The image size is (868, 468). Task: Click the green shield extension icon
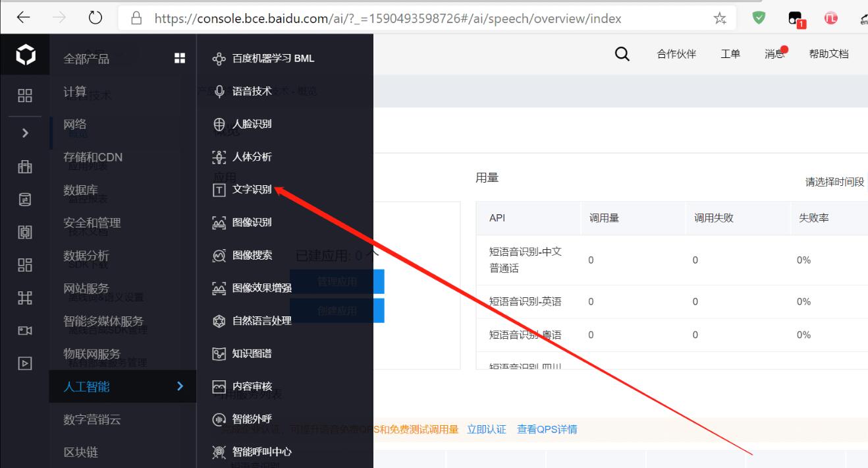[759, 18]
